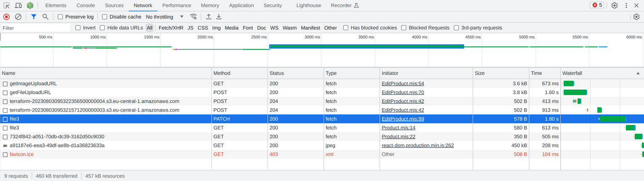Sort by the Name column header
Viewport: 644px width, 181px height.
pyautogui.click(x=106, y=73)
